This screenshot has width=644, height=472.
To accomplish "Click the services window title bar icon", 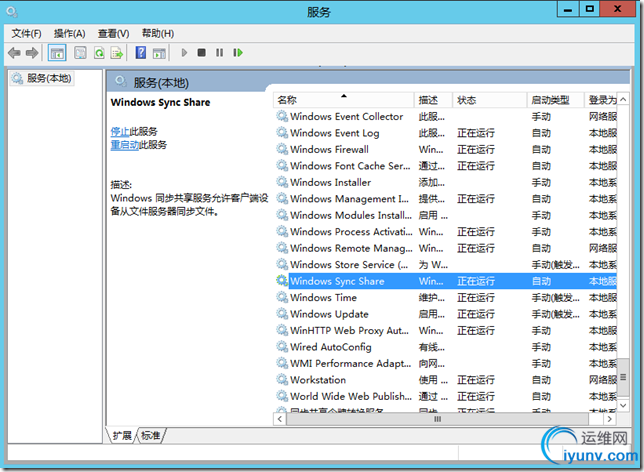I will click(12, 12).
